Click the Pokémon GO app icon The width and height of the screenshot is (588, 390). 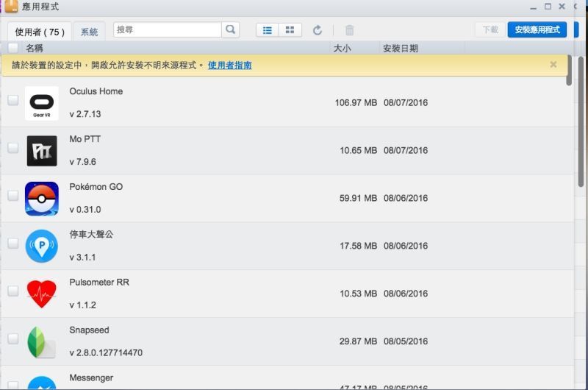pos(41,199)
